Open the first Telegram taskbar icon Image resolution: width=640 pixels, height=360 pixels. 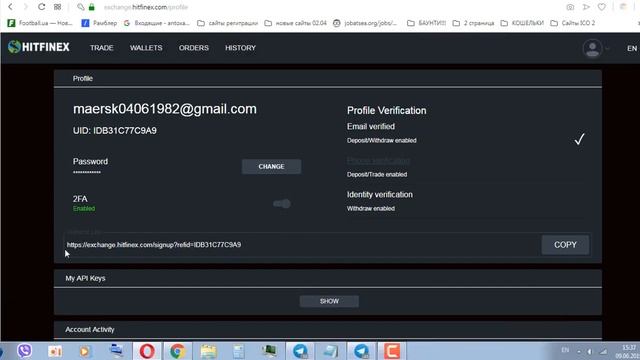(300, 351)
